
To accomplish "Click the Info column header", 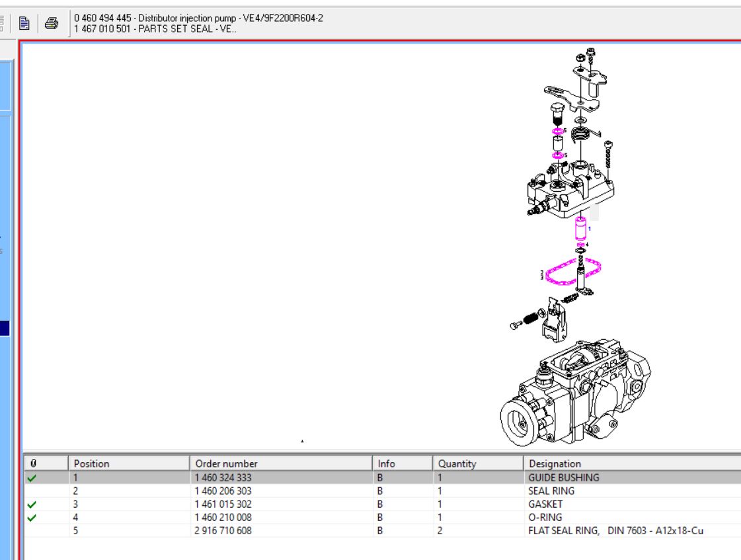I will tap(401, 463).
